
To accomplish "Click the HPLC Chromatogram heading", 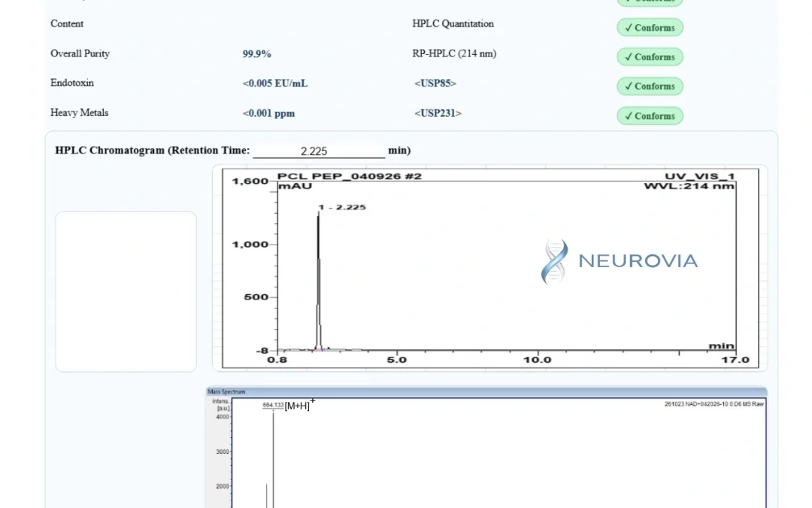I will pos(152,151).
